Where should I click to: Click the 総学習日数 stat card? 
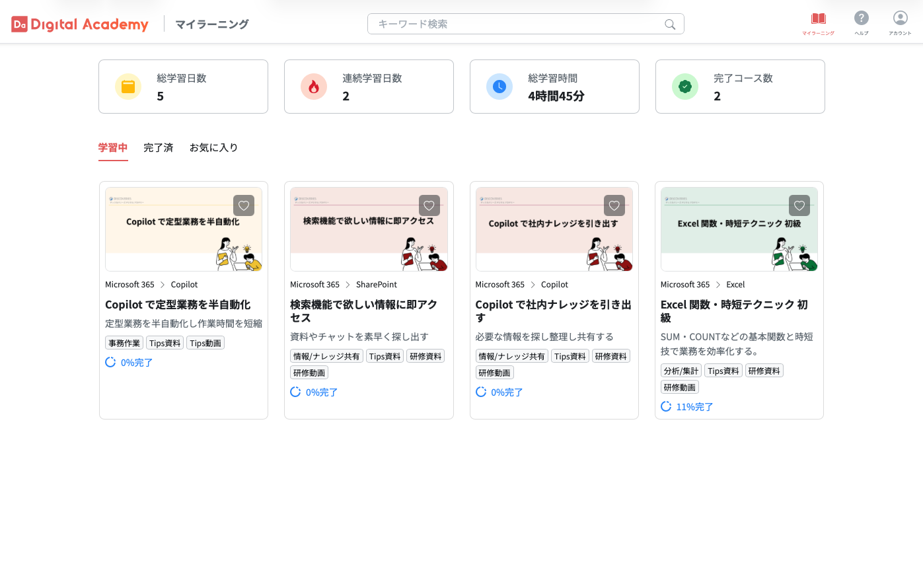[183, 87]
